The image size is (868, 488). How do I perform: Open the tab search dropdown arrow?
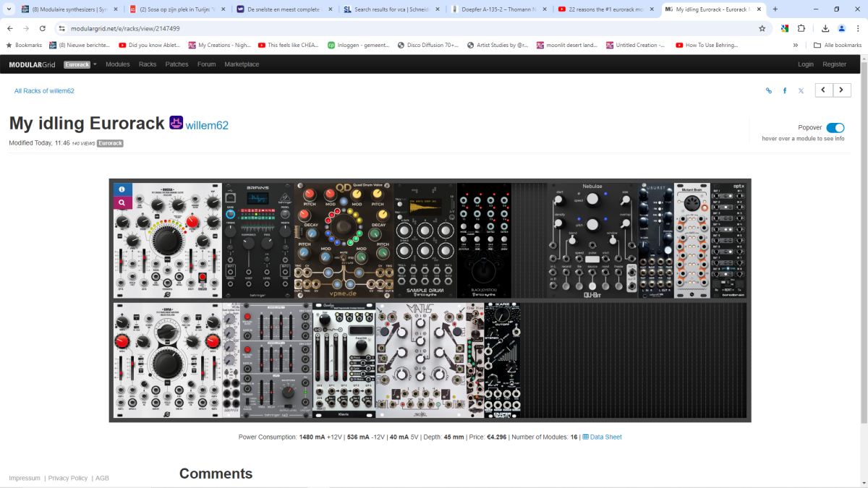coord(8,9)
